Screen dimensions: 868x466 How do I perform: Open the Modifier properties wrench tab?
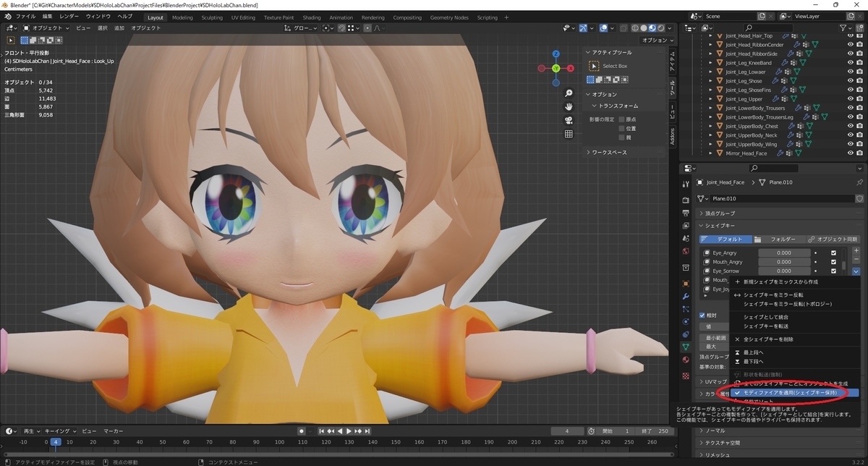(686, 296)
